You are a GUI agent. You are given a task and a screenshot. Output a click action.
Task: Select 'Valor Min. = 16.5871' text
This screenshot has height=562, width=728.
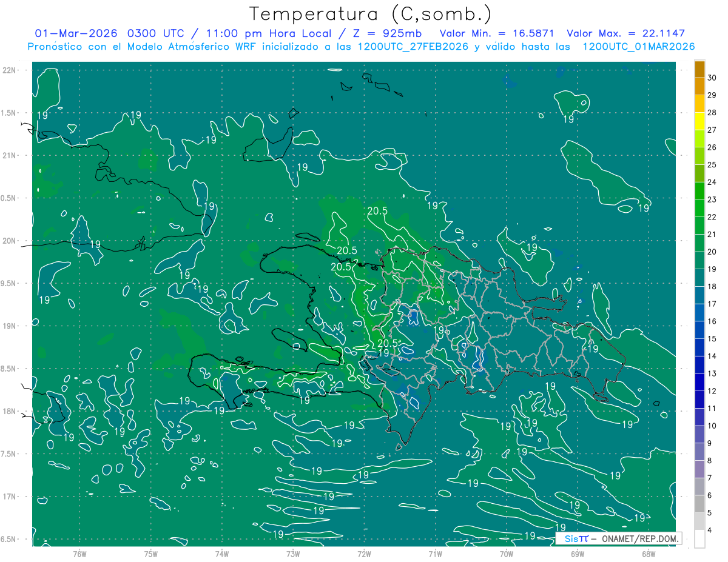(x=497, y=33)
